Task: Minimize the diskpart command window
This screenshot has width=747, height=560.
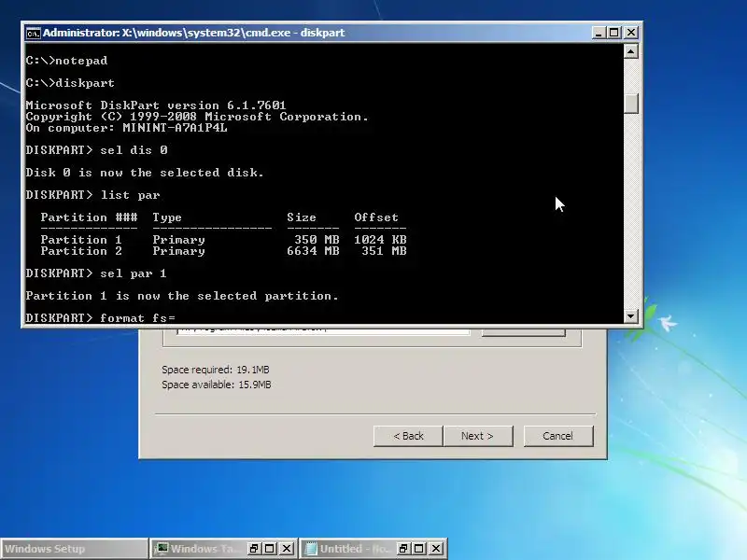Action: (599, 33)
